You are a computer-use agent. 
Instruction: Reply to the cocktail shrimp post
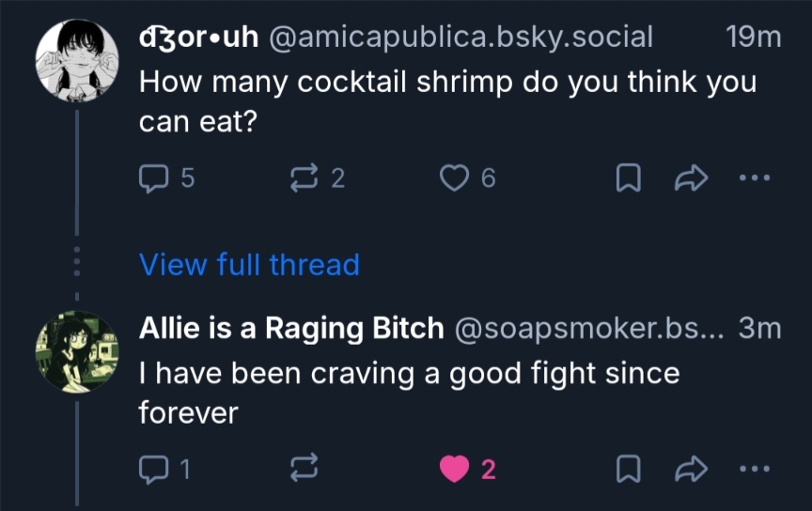tap(153, 178)
